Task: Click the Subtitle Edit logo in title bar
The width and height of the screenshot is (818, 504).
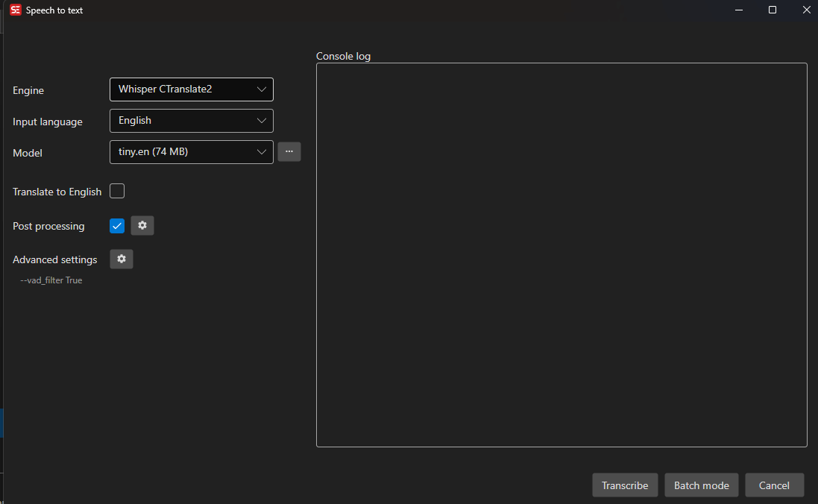Action: tap(16, 10)
